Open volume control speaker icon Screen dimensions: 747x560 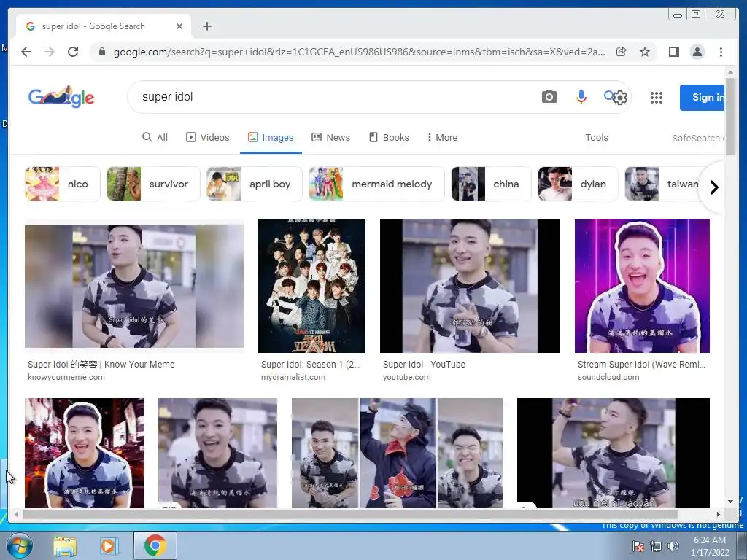673,547
